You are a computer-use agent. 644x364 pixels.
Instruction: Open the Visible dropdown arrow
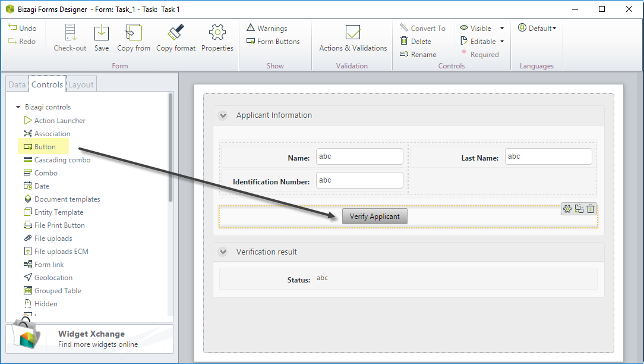pos(502,28)
